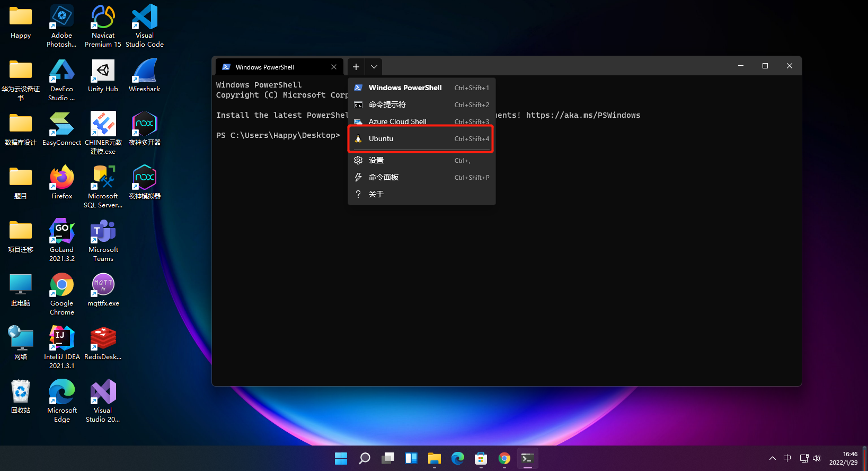Open Wireshark desktop shortcut
Screen dimensions: 868x471
pos(145,76)
